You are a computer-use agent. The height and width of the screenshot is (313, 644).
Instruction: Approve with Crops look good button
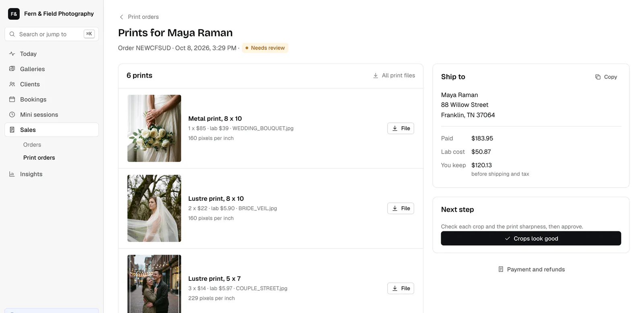[531, 239]
